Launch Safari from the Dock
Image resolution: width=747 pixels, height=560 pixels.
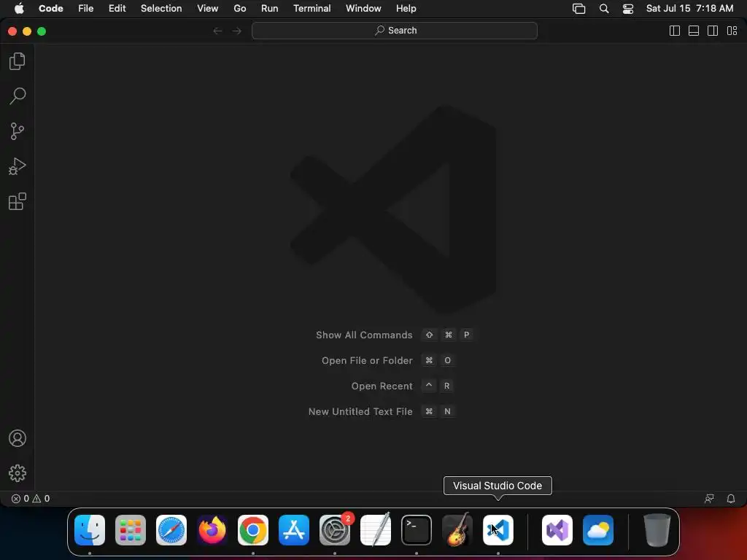click(171, 530)
